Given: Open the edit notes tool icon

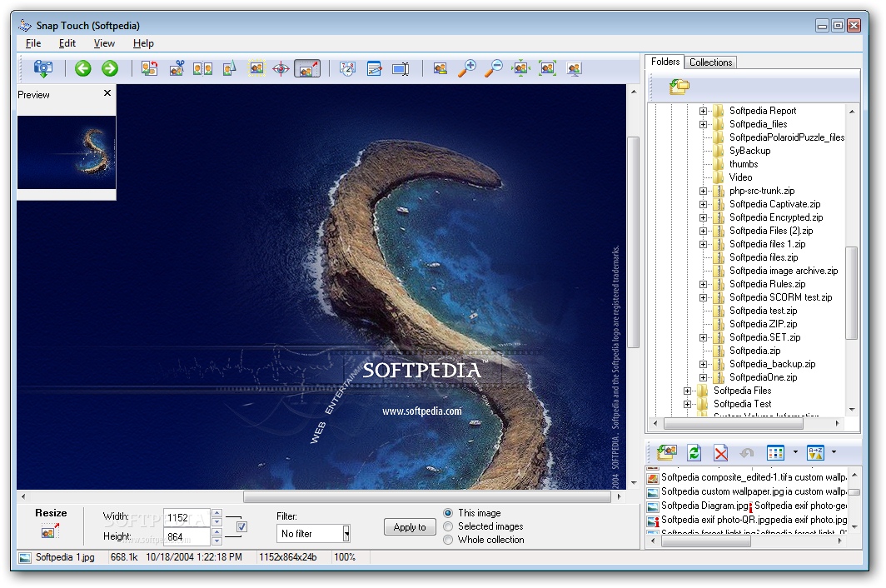Looking at the screenshot, I should [x=374, y=69].
